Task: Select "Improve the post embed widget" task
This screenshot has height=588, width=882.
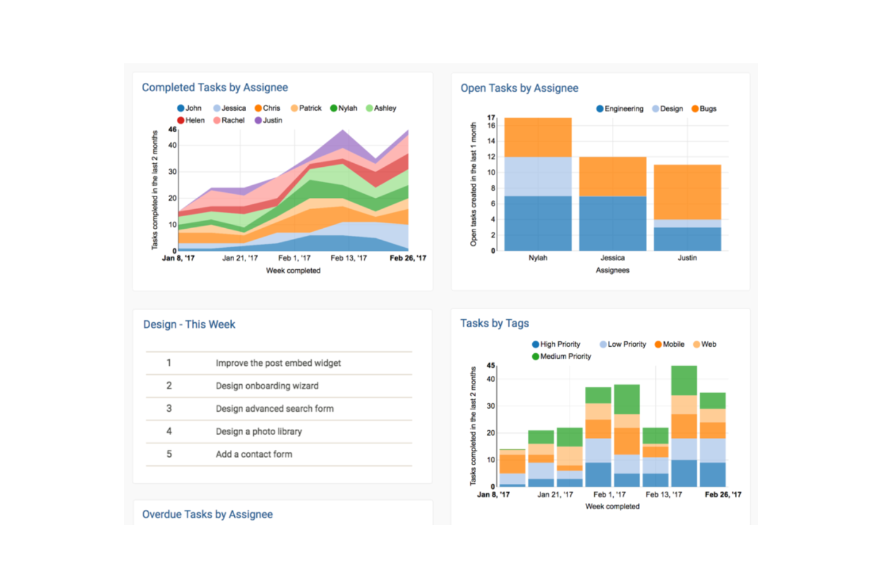Action: [278, 363]
